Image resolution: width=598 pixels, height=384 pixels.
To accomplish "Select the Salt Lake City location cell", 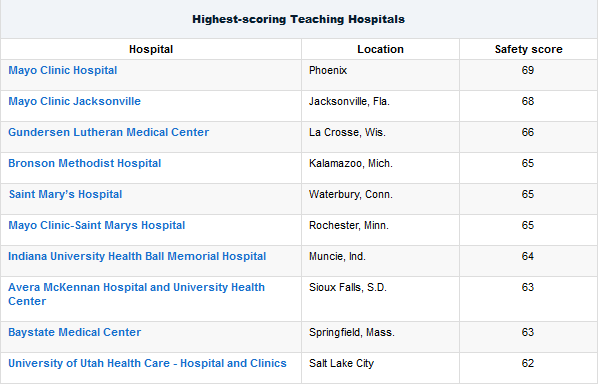I will (x=380, y=368).
